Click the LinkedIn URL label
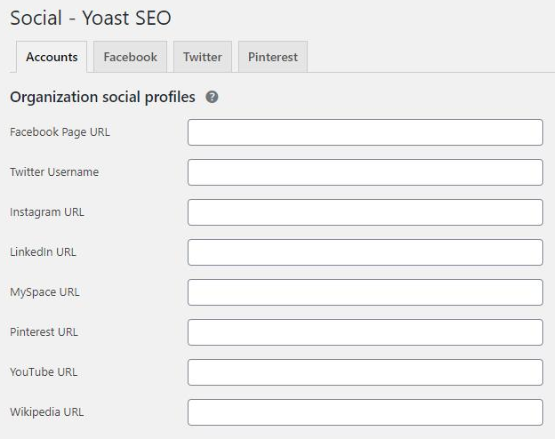The width and height of the screenshot is (555, 439). (x=43, y=252)
